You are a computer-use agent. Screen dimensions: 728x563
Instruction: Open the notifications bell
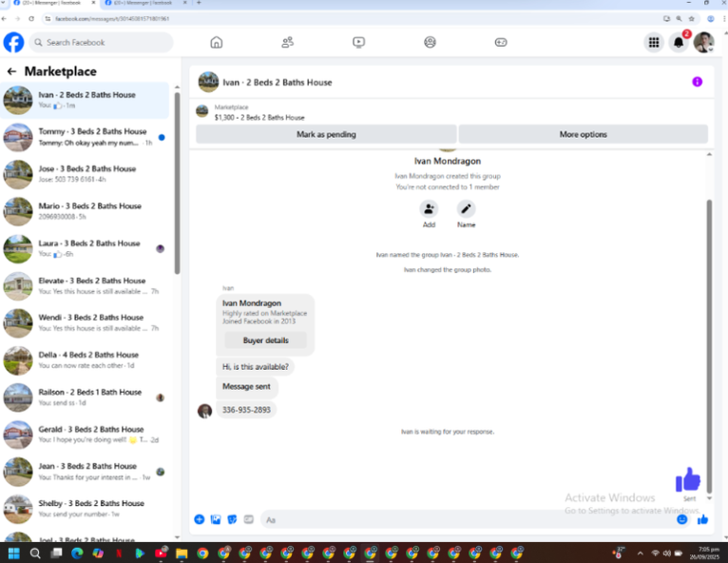tap(679, 42)
